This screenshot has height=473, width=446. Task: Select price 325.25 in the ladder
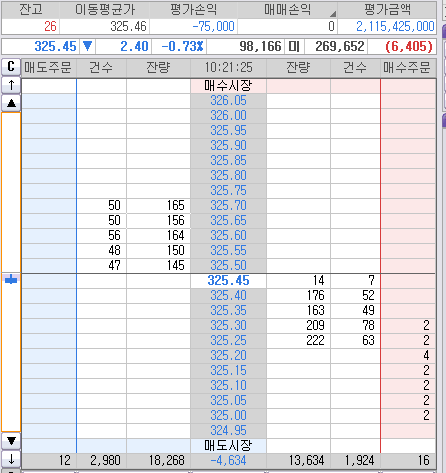tap(228, 341)
